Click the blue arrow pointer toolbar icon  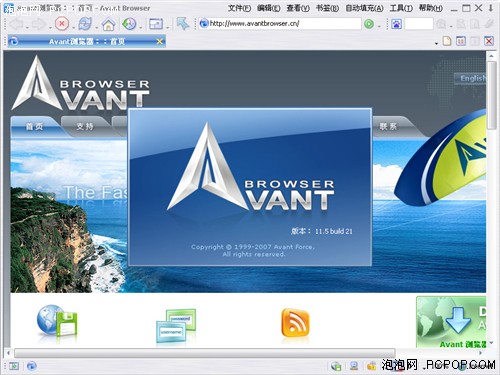183,24
